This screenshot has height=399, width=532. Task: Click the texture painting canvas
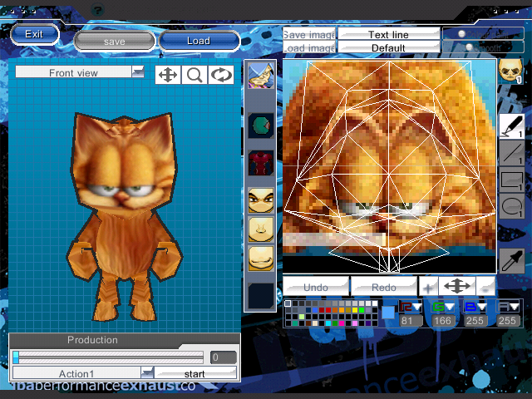(x=389, y=166)
